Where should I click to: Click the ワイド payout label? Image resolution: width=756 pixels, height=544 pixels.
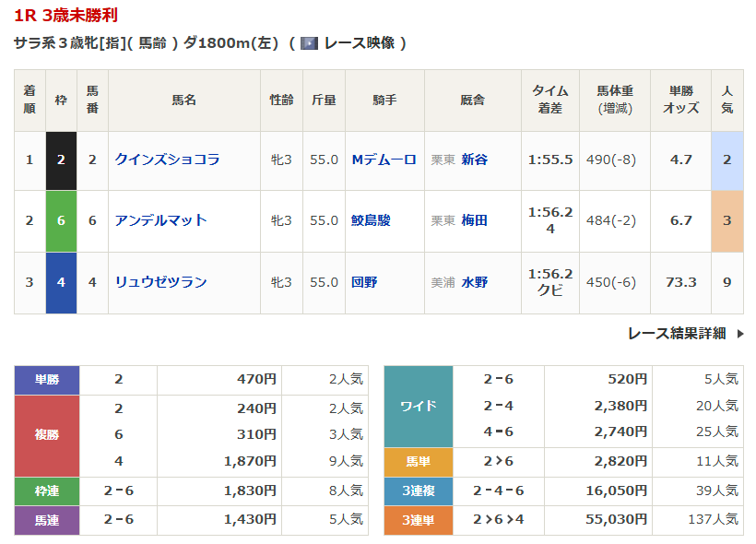pos(418,406)
